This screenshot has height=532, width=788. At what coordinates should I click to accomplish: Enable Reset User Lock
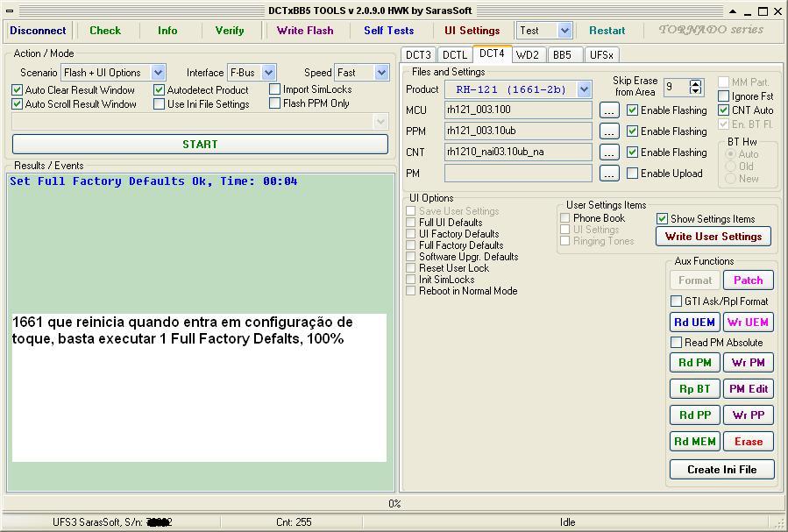pos(411,268)
